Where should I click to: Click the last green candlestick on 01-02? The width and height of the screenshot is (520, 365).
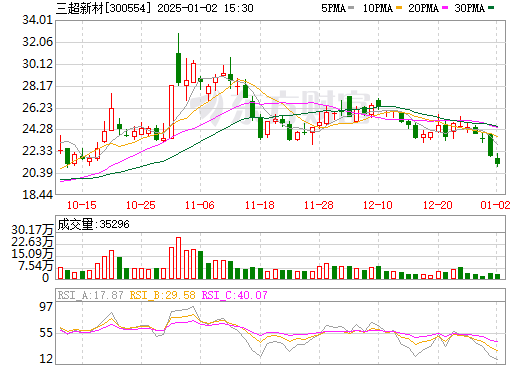[497, 161]
